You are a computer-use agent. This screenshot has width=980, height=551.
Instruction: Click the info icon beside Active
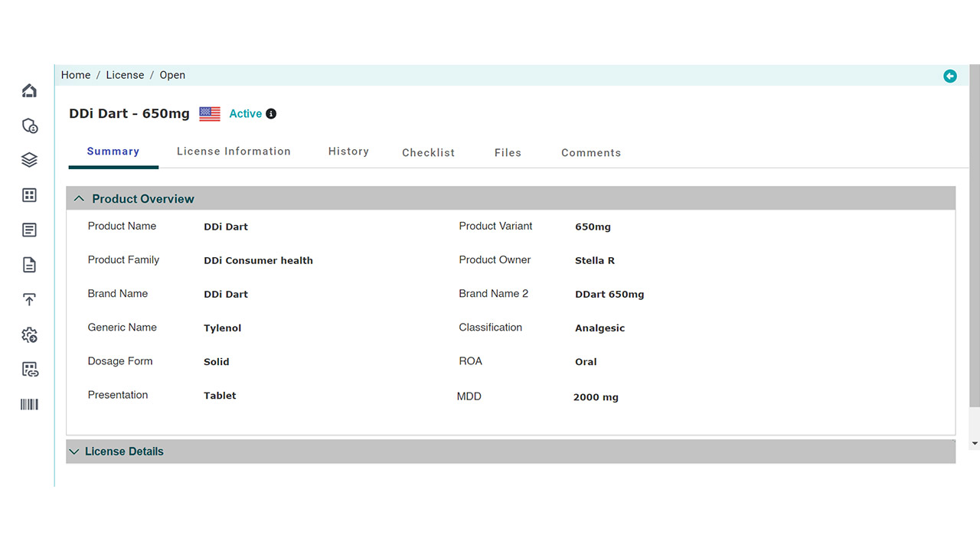271,114
